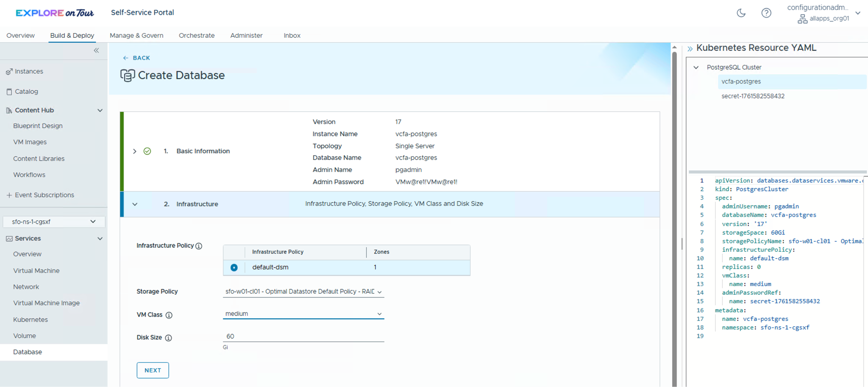Viewport: 868px width, 387px height.
Task: Open the Storage Policy dropdown
Action: [x=303, y=292]
